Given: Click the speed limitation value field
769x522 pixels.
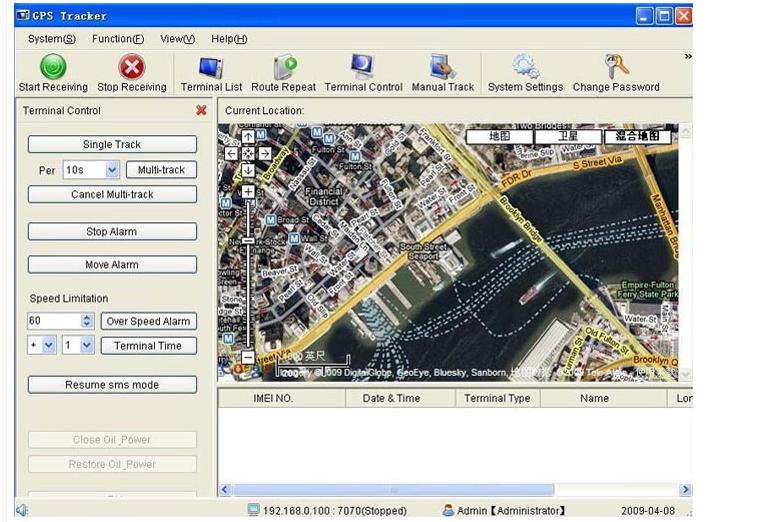Looking at the screenshot, I should click(53, 321).
